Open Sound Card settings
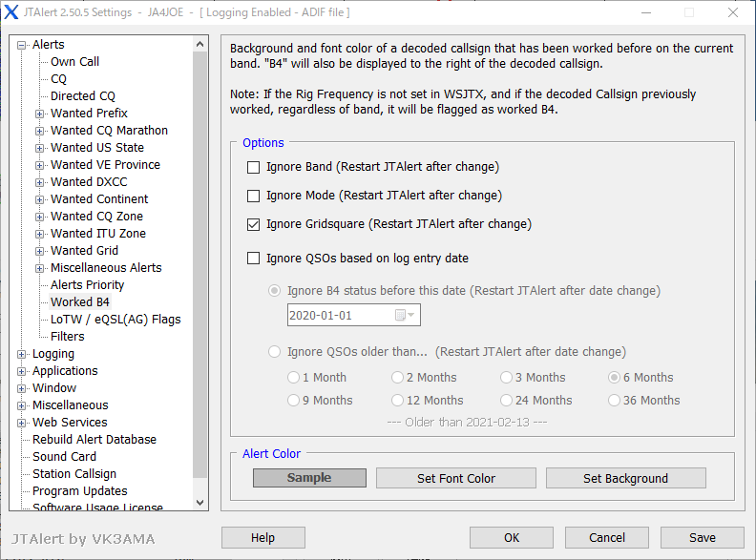756x560 pixels. [x=64, y=457]
